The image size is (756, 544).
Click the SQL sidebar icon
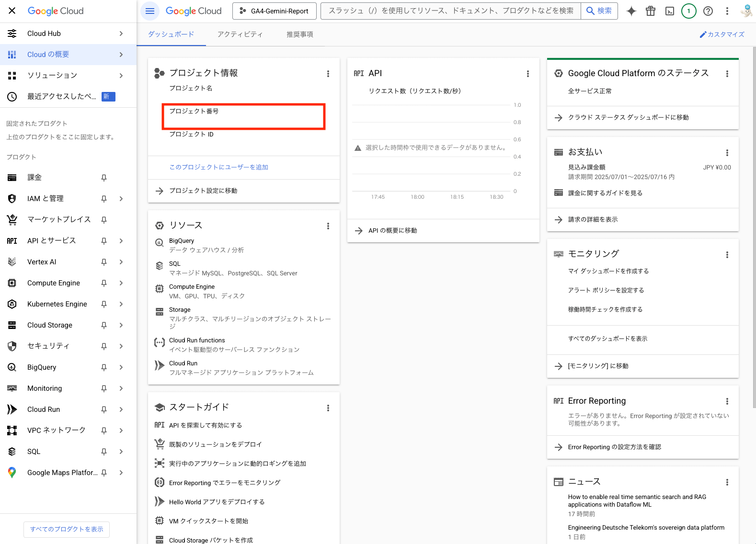click(12, 452)
